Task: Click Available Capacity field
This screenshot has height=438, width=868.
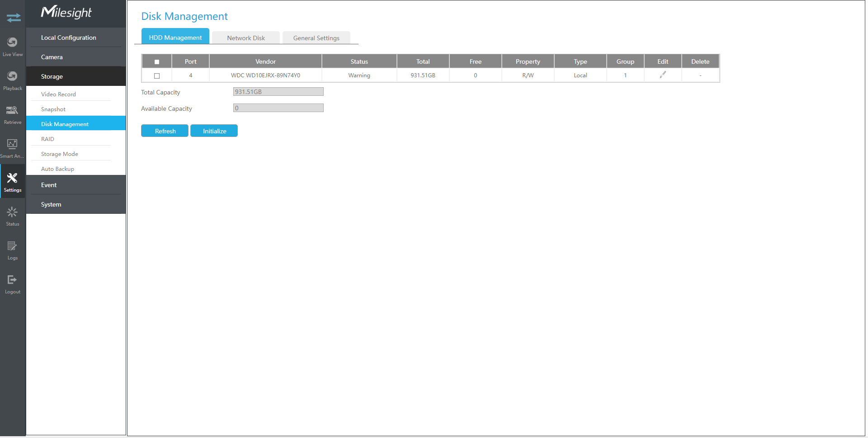Action: coord(278,108)
